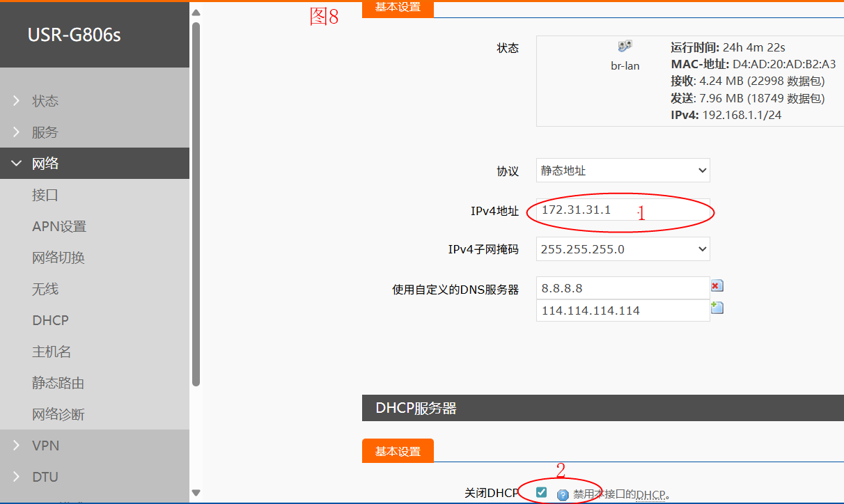Click the IPv4地址 input field

click(x=623, y=210)
